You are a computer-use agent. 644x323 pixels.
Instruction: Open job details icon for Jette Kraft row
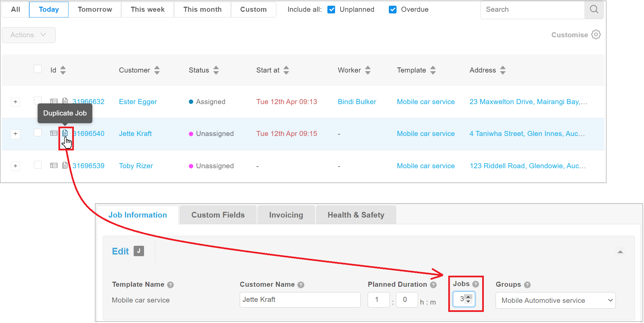tap(54, 133)
